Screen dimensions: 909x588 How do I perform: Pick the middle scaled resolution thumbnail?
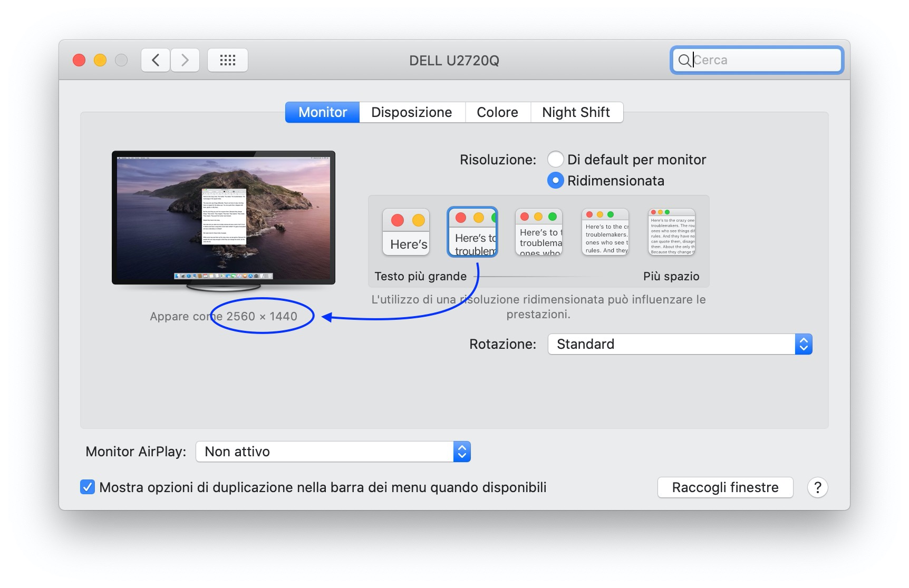(539, 232)
